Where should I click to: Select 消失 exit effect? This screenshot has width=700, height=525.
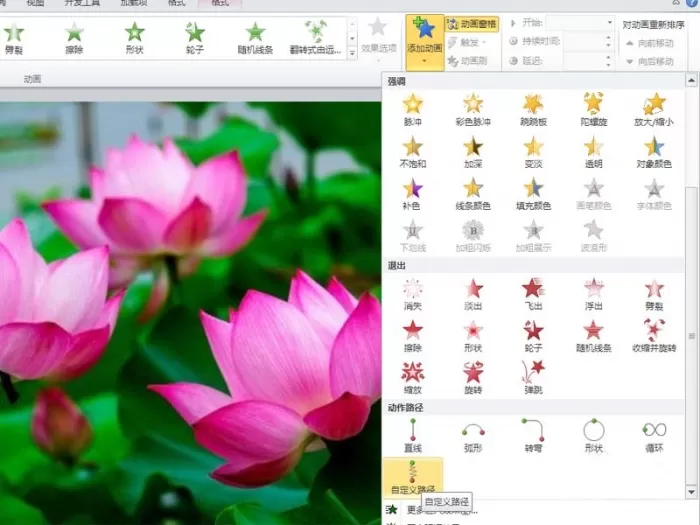(x=412, y=294)
